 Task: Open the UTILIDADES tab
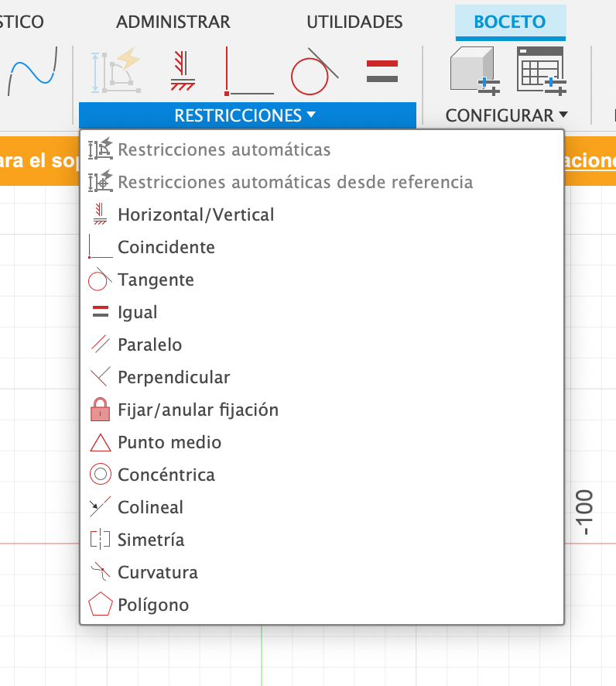[x=354, y=22]
